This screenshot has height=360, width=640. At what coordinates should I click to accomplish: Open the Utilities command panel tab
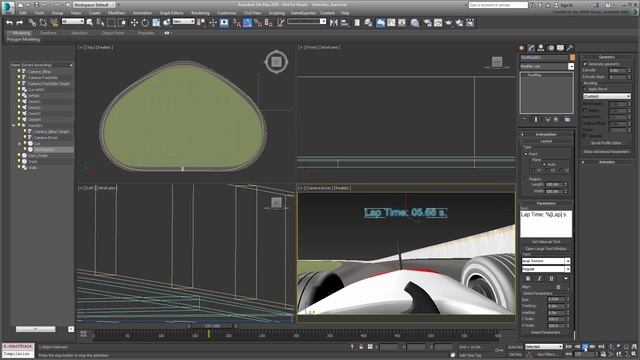coord(570,48)
